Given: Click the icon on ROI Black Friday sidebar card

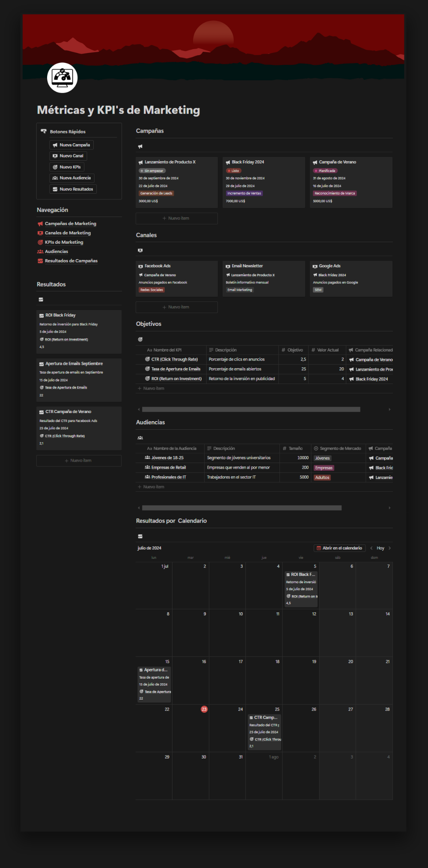Looking at the screenshot, I should [x=42, y=316].
